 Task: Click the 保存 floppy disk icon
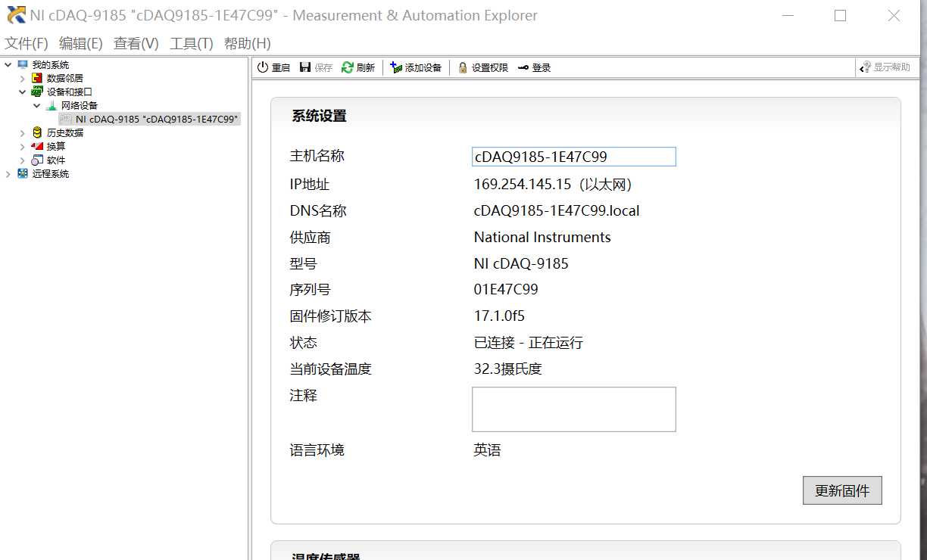305,67
